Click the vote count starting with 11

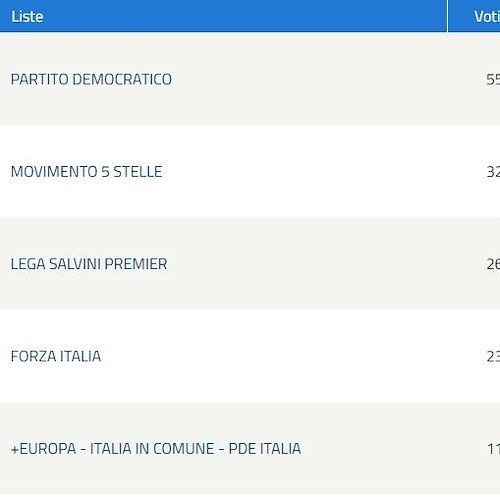(494, 449)
